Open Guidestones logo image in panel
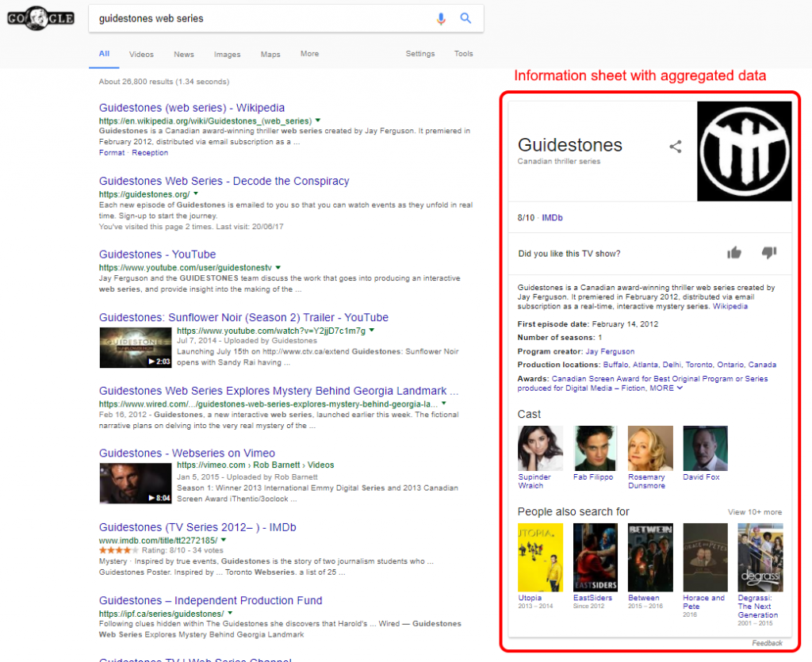The width and height of the screenshot is (812, 662). click(744, 151)
